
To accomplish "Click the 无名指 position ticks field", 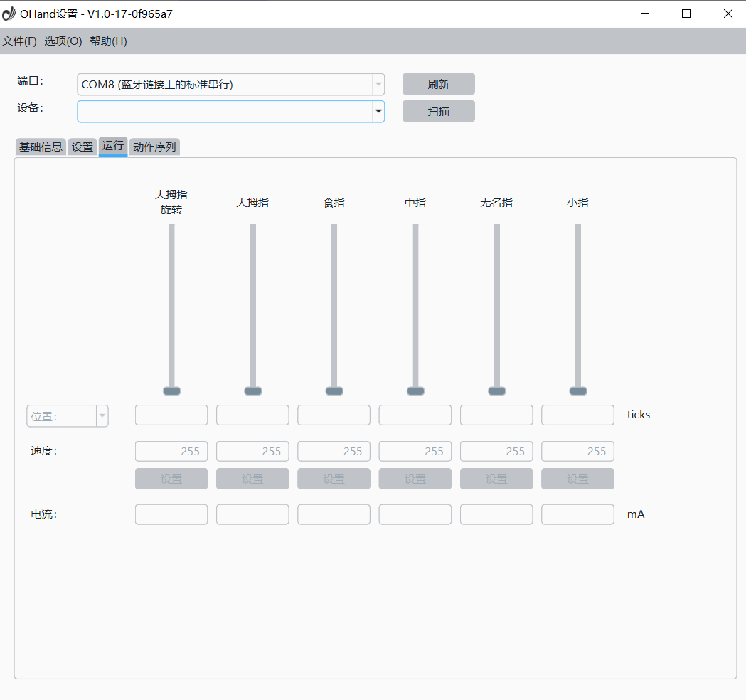I will [x=496, y=415].
